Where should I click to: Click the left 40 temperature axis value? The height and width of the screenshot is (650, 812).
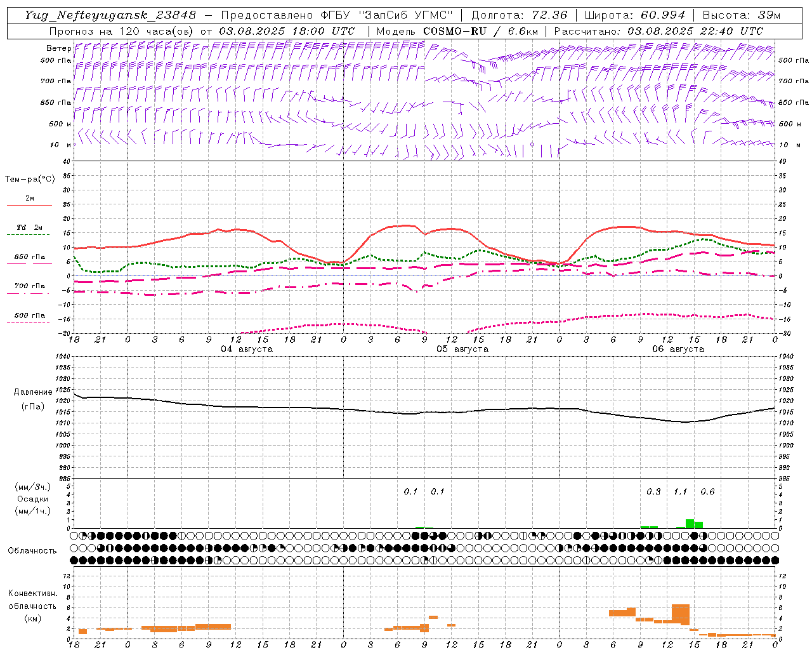pyautogui.click(x=67, y=161)
